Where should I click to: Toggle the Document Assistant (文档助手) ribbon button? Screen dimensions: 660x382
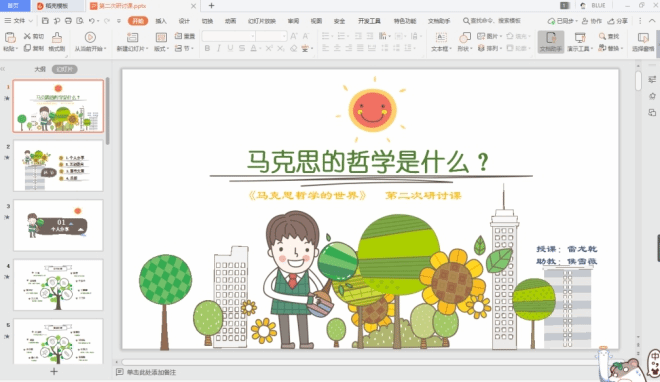551,42
